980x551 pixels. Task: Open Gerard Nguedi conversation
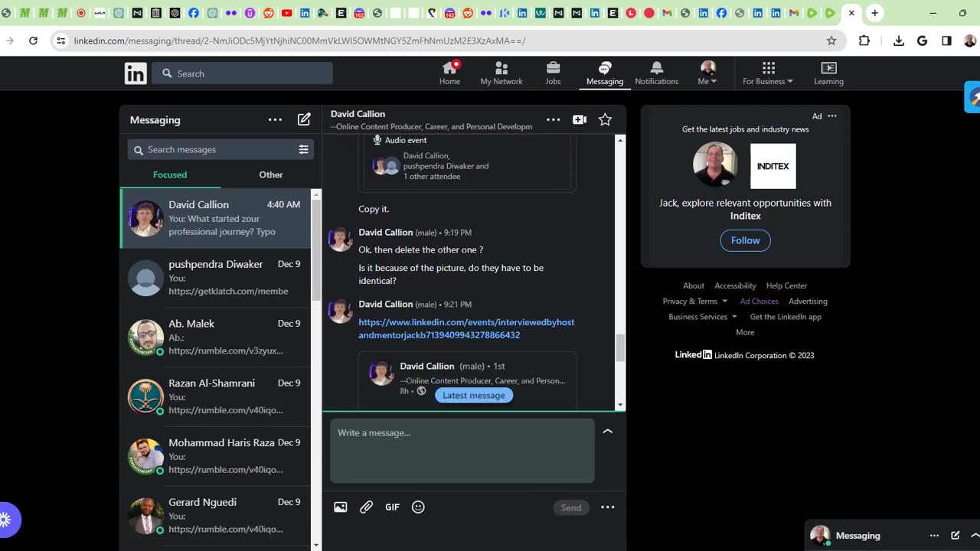click(x=216, y=516)
